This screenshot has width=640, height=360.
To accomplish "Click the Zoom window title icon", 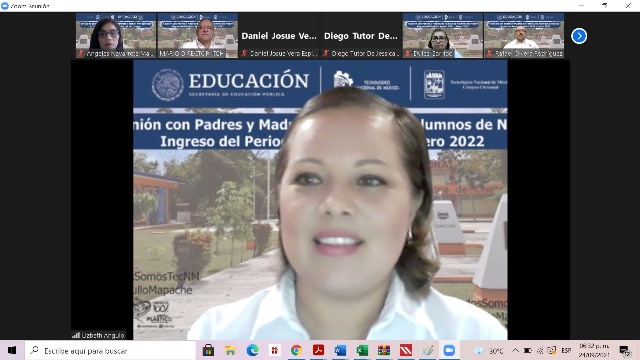I will (4, 6).
